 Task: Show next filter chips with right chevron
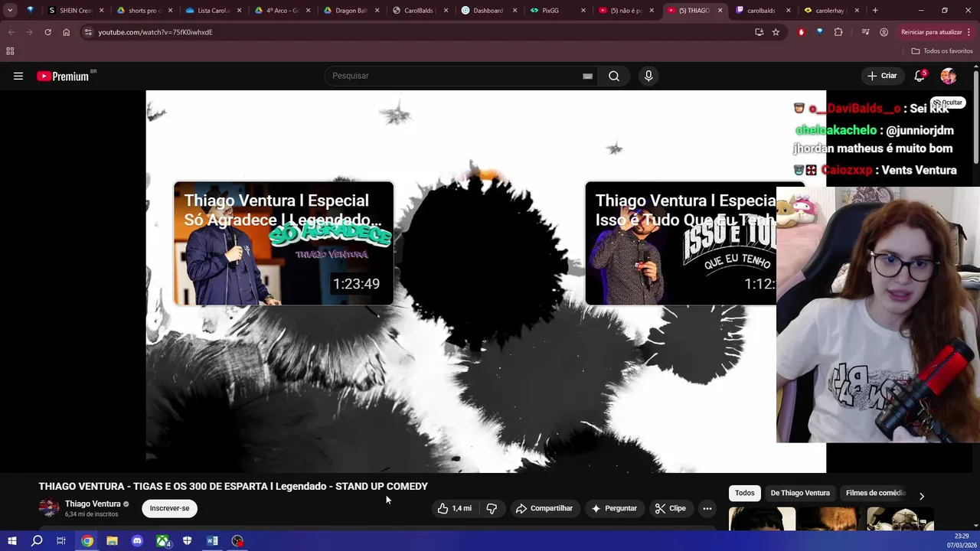coord(922,496)
